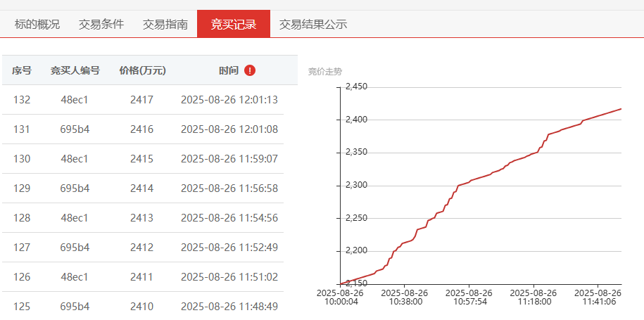The width and height of the screenshot is (644, 320).
Task: Select row number 127
Action: coord(22,248)
